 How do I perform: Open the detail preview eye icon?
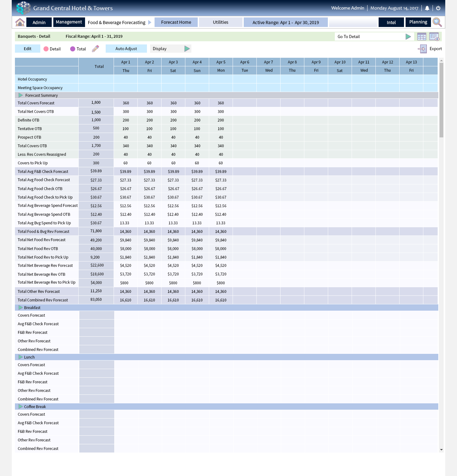pyautogui.click(x=434, y=36)
